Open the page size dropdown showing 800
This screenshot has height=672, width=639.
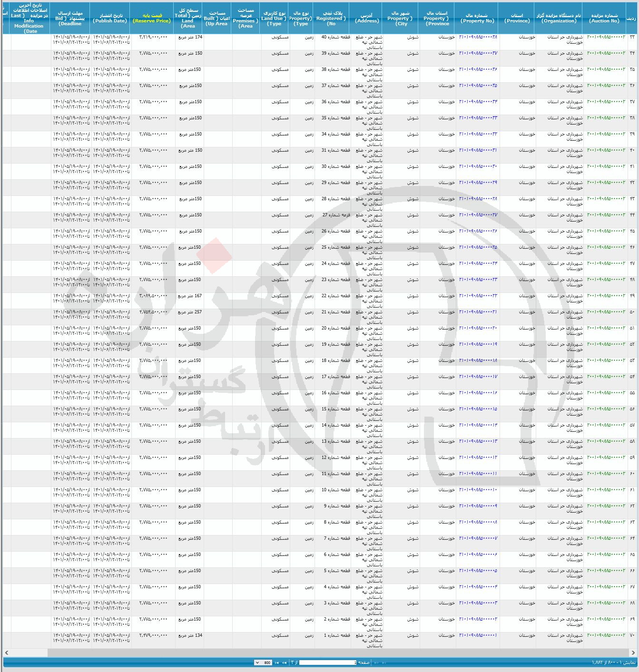(x=263, y=662)
